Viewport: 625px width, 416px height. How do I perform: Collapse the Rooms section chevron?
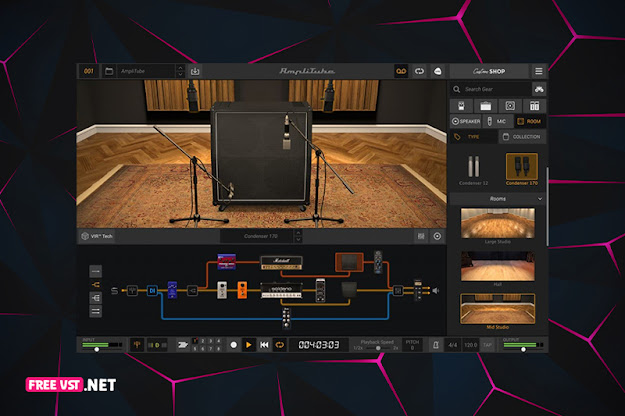pyautogui.click(x=540, y=199)
